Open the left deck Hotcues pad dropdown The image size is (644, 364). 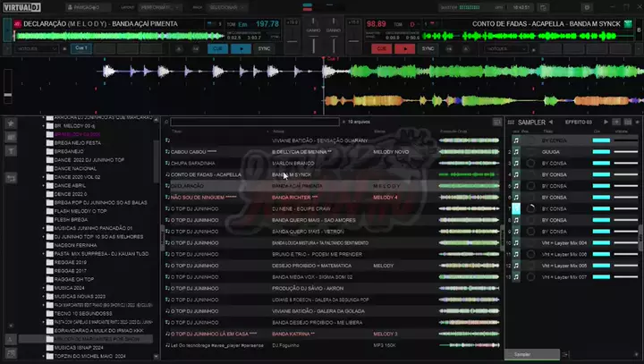tap(36, 49)
